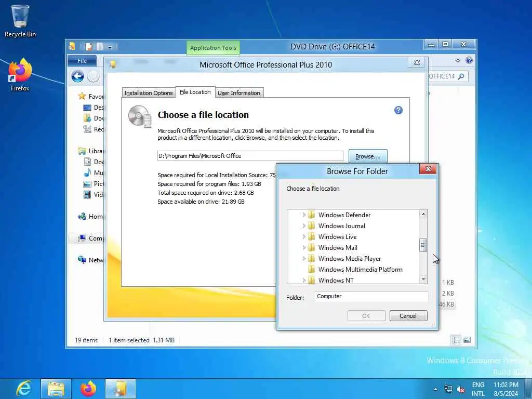Expand Windows Live tree node

304,236
